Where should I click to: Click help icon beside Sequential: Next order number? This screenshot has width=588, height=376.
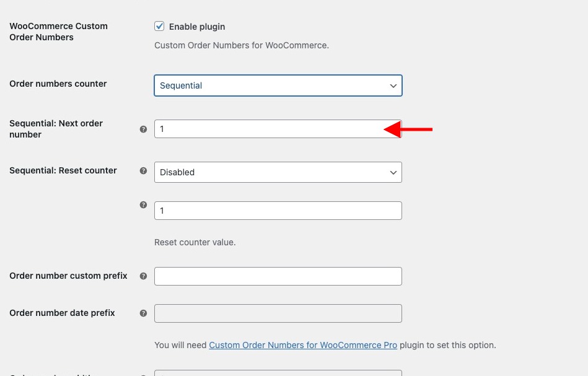[x=143, y=129]
